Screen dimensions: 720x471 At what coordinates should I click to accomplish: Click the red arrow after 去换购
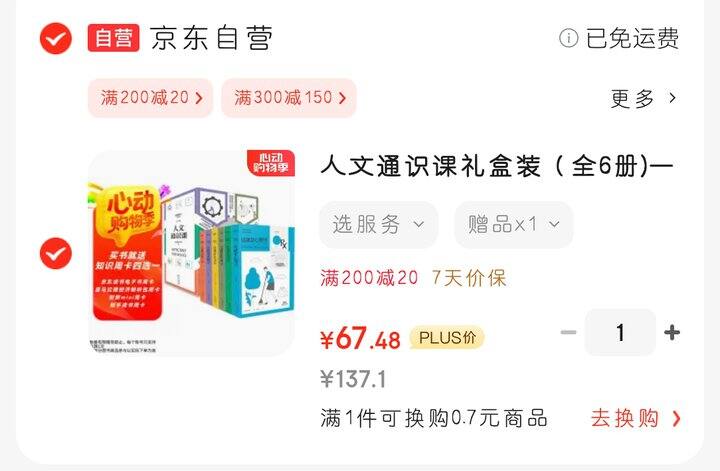click(x=676, y=418)
